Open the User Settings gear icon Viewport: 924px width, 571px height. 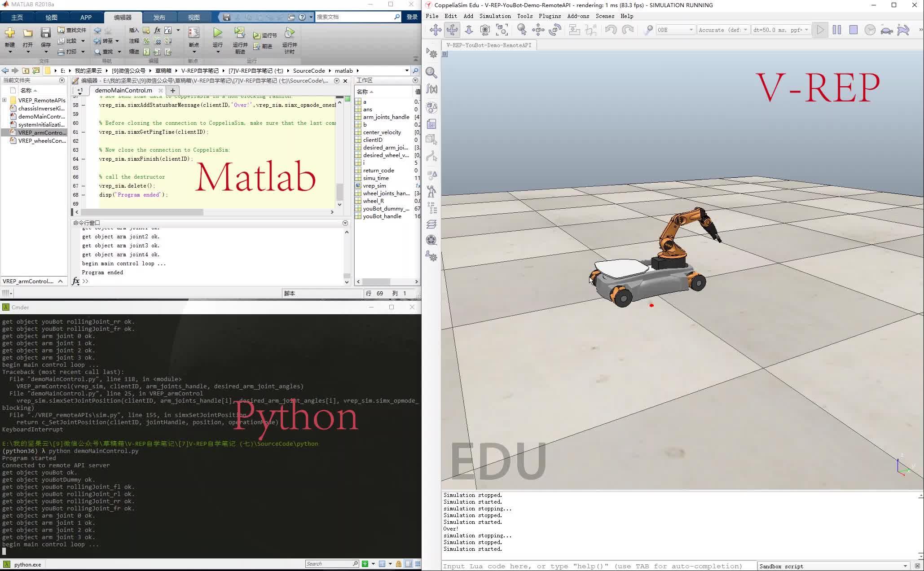[431, 257]
